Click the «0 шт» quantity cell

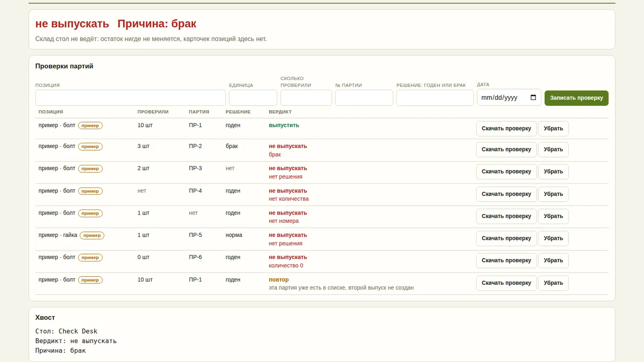coord(144,257)
